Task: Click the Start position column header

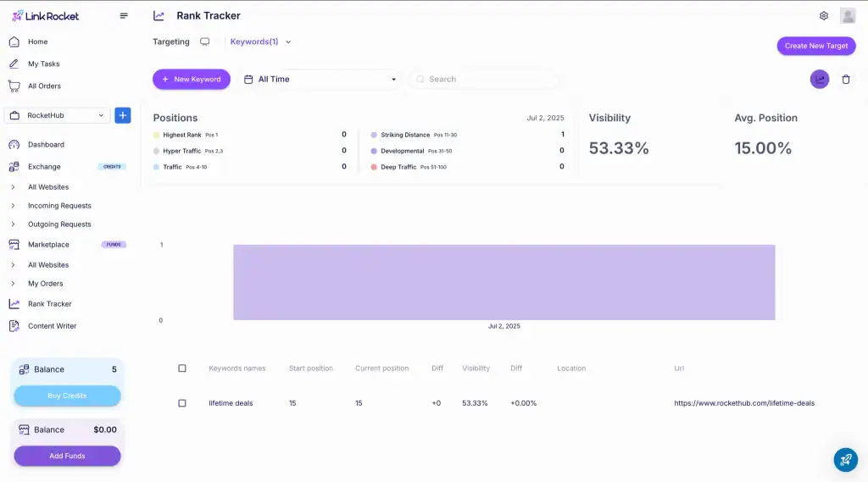Action: 310,368
